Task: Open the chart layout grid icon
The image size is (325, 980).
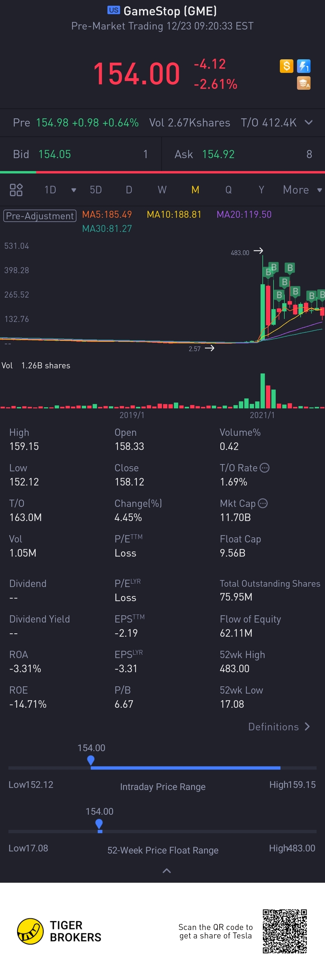Action: pos(16,190)
